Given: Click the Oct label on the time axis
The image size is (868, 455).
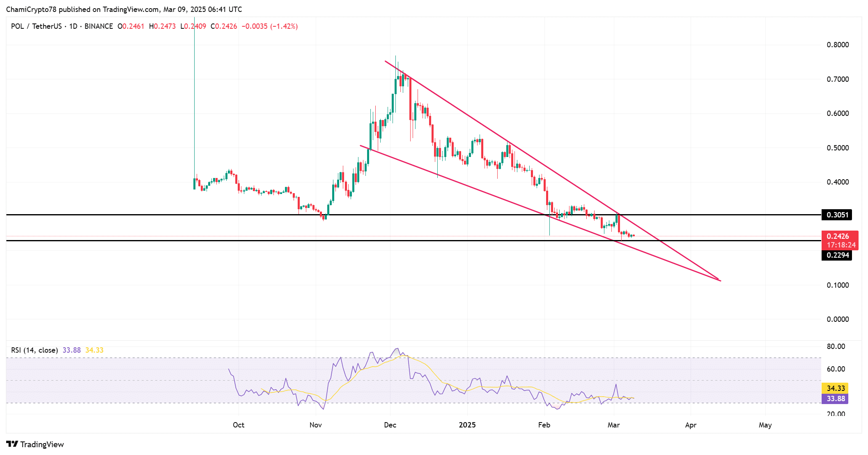Looking at the screenshot, I should point(239,425).
